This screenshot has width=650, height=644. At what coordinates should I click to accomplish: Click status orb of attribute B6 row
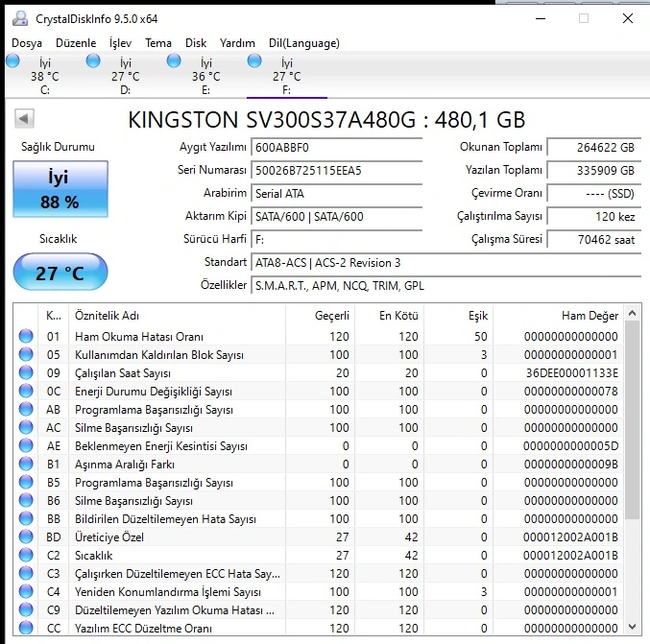[x=26, y=500]
